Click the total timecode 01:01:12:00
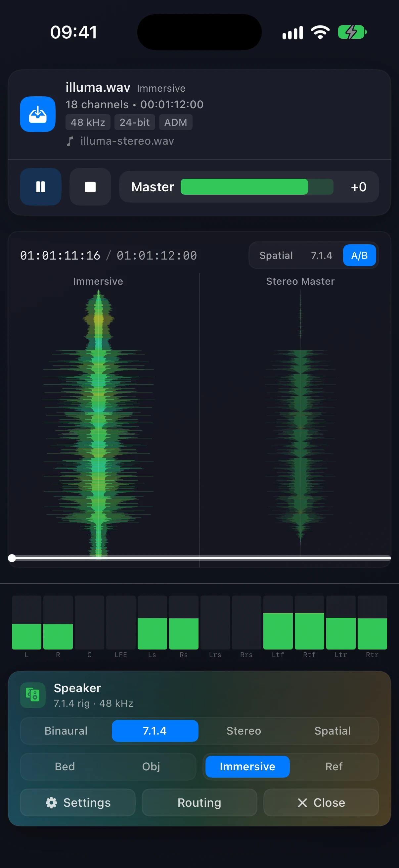The image size is (399, 868). click(x=157, y=256)
